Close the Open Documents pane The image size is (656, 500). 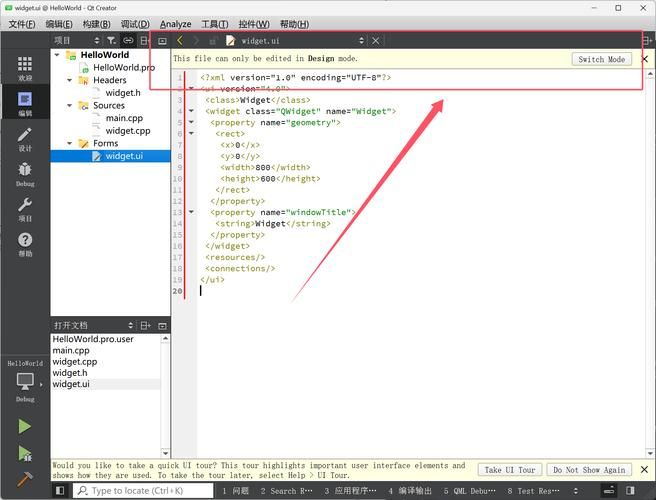(x=162, y=326)
